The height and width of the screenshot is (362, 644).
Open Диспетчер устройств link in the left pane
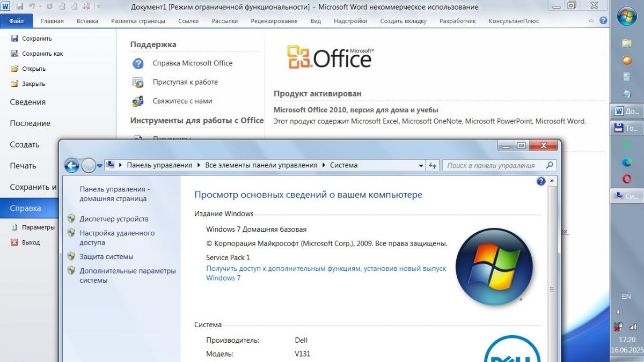(114, 219)
